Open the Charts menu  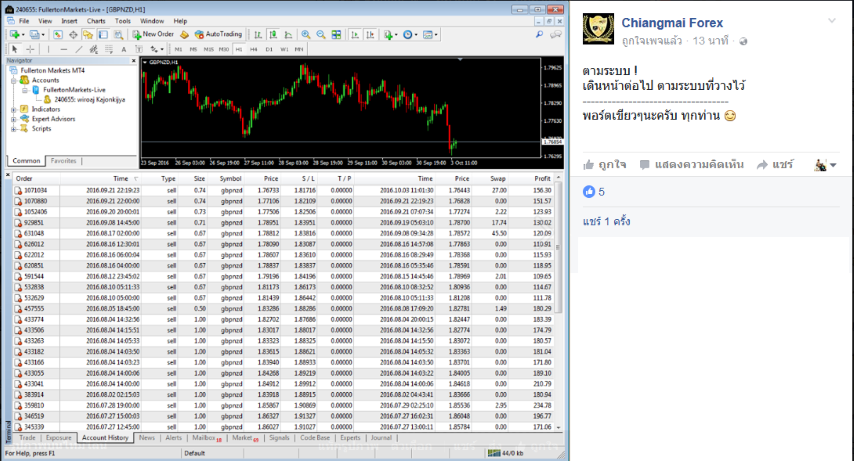pyautogui.click(x=96, y=21)
